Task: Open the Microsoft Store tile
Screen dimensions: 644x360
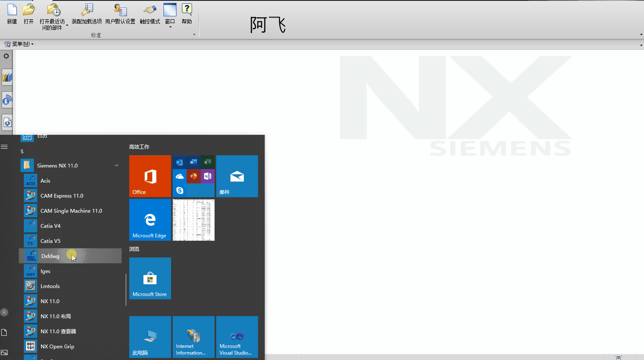Action: (150, 278)
